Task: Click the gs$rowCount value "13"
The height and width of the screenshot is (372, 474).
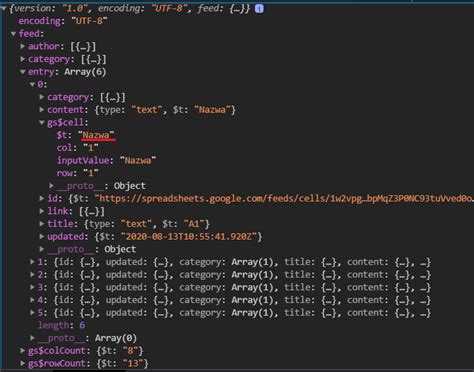Action: 133,363
